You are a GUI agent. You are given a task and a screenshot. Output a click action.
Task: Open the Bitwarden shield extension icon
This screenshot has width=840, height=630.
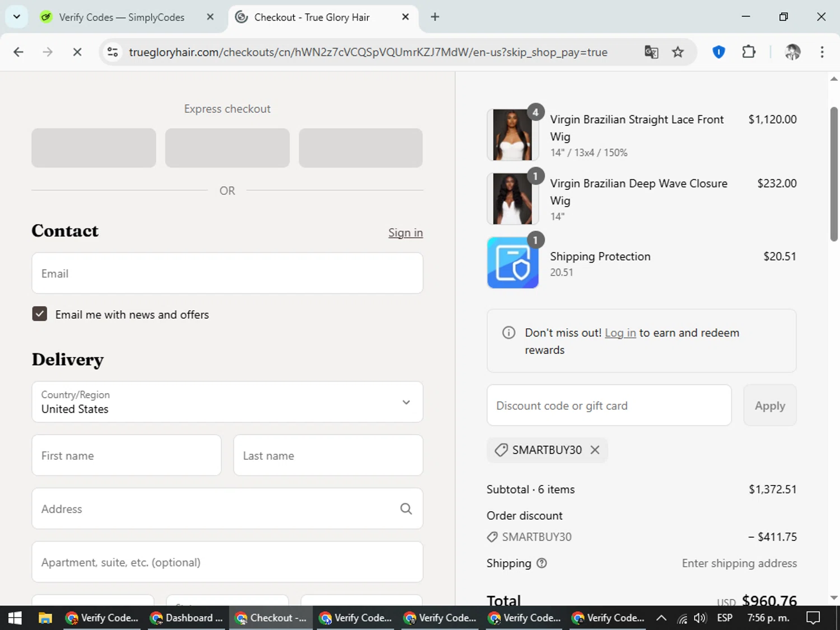(x=719, y=52)
